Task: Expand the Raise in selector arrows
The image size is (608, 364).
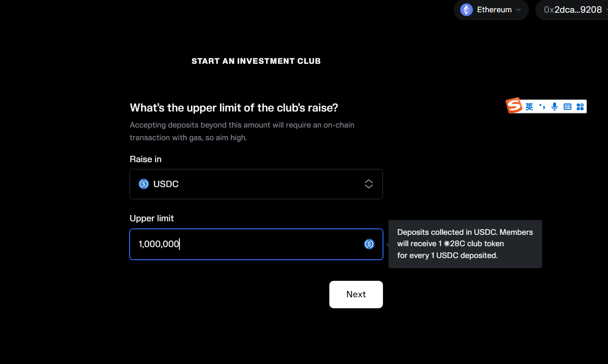Action: (369, 184)
